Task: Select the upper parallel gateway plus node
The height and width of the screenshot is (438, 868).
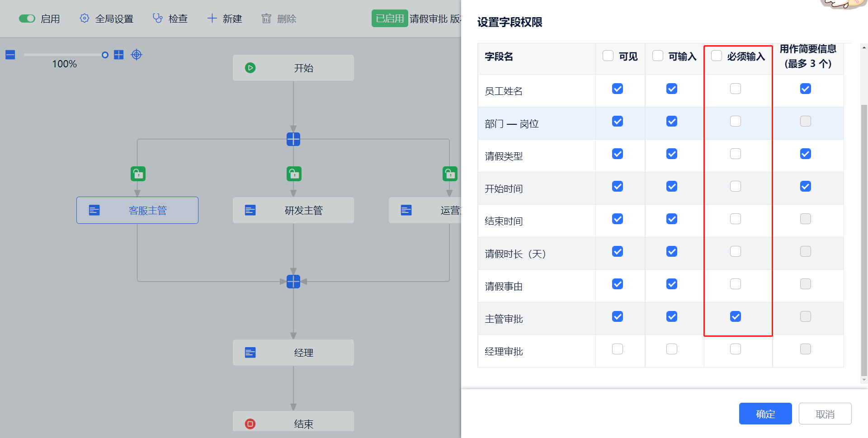Action: click(x=293, y=139)
